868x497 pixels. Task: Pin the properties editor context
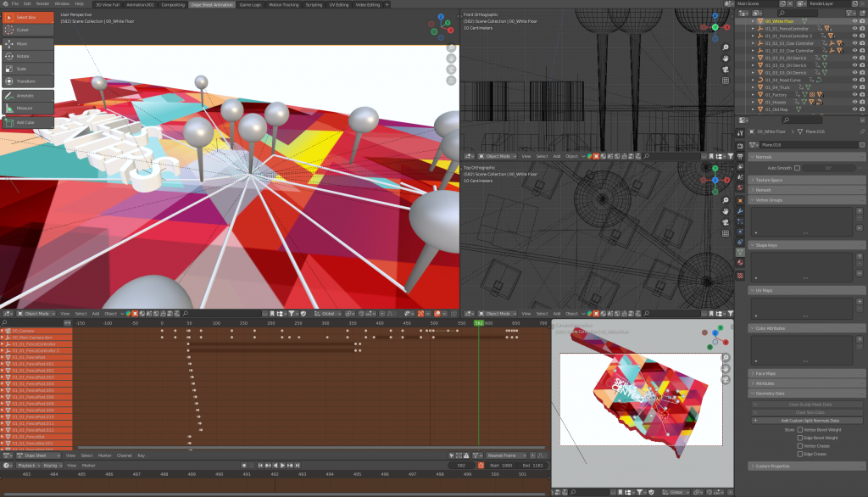click(861, 131)
